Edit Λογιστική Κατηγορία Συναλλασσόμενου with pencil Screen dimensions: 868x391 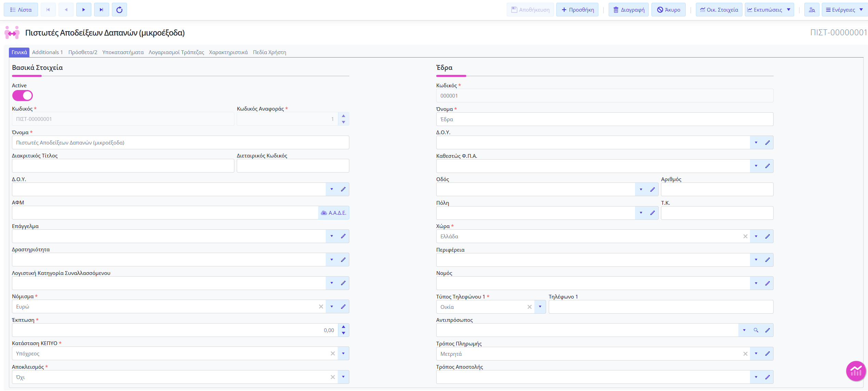coord(343,283)
